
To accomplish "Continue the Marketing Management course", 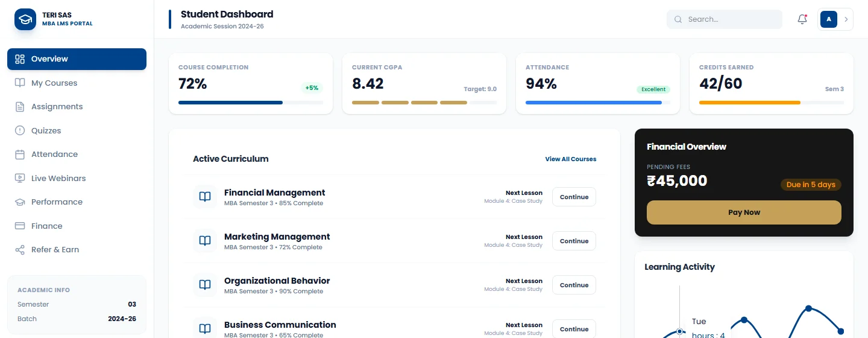I will (x=574, y=241).
